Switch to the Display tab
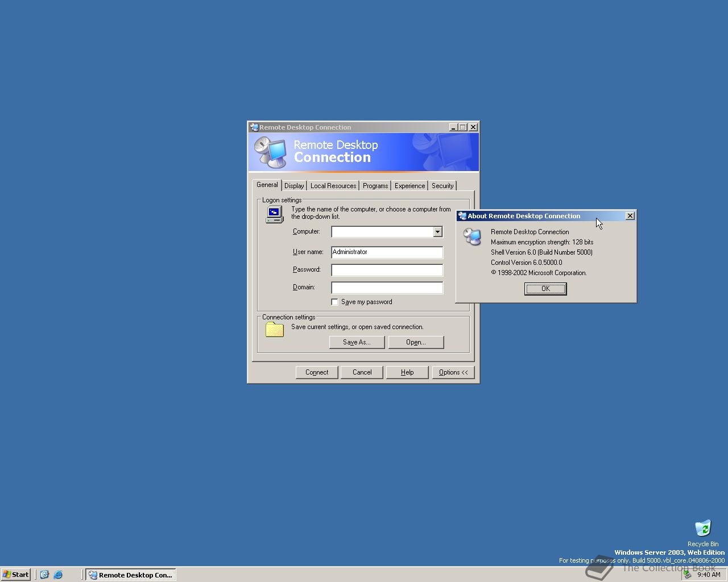This screenshot has height=582, width=728. 294,186
